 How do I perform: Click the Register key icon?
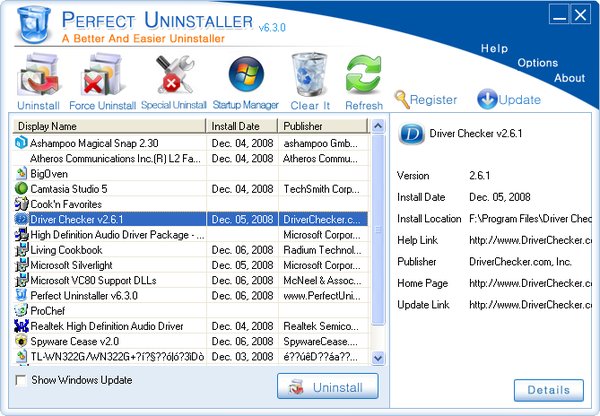click(402, 100)
